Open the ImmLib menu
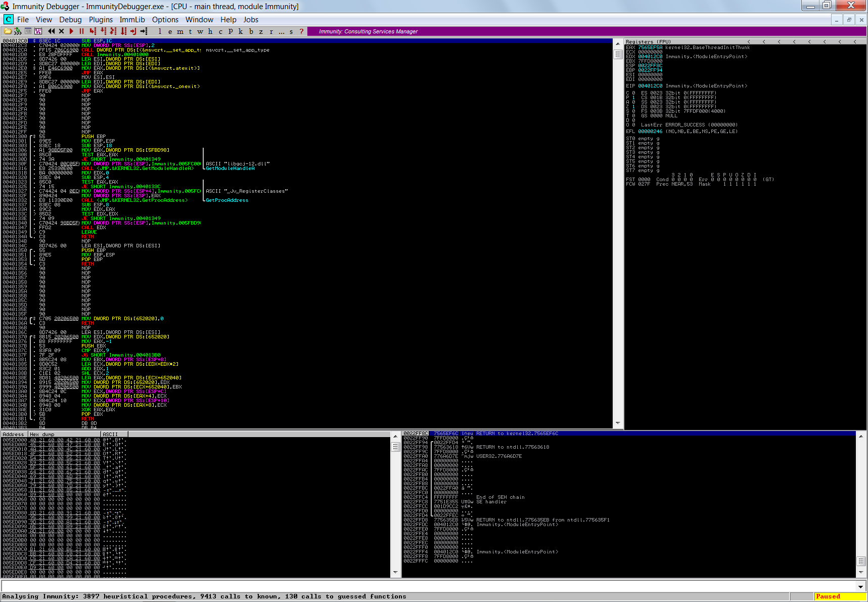Image resolution: width=868 pixels, height=602 pixels. click(x=132, y=20)
